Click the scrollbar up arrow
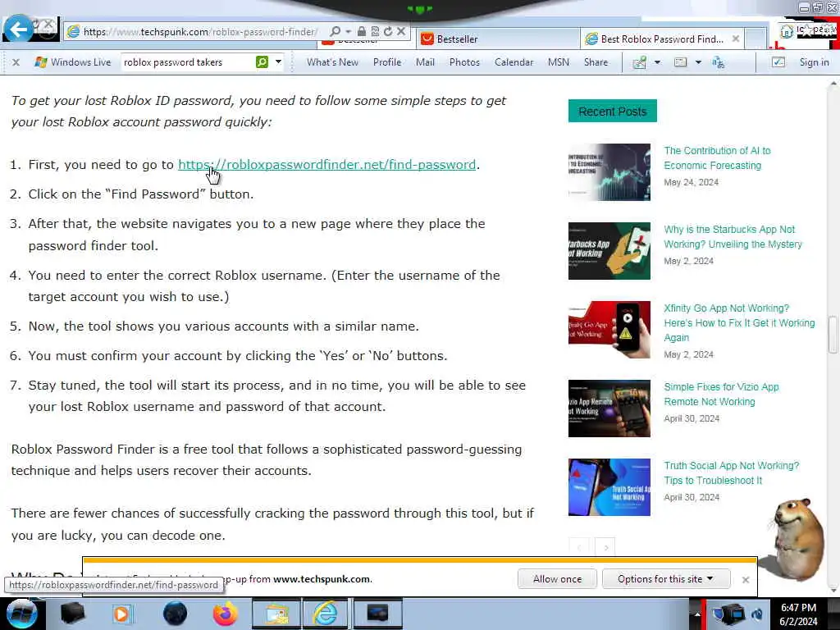 click(x=833, y=84)
